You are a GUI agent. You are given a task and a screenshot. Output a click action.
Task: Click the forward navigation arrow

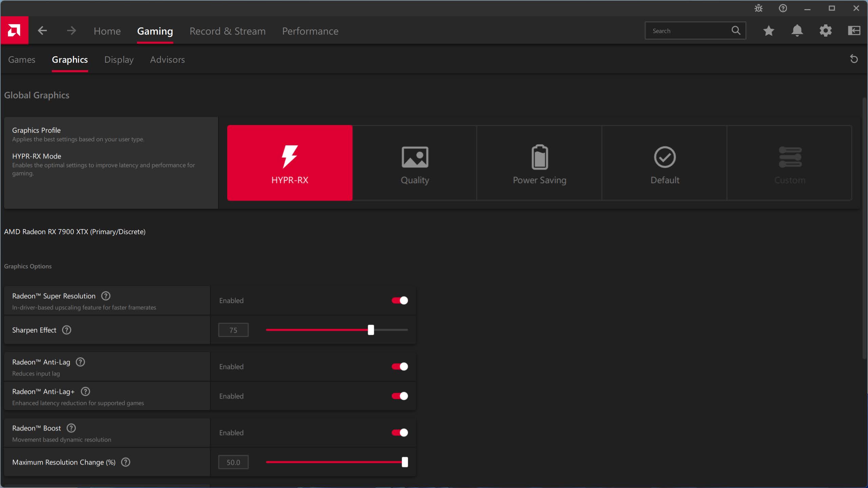tap(71, 30)
